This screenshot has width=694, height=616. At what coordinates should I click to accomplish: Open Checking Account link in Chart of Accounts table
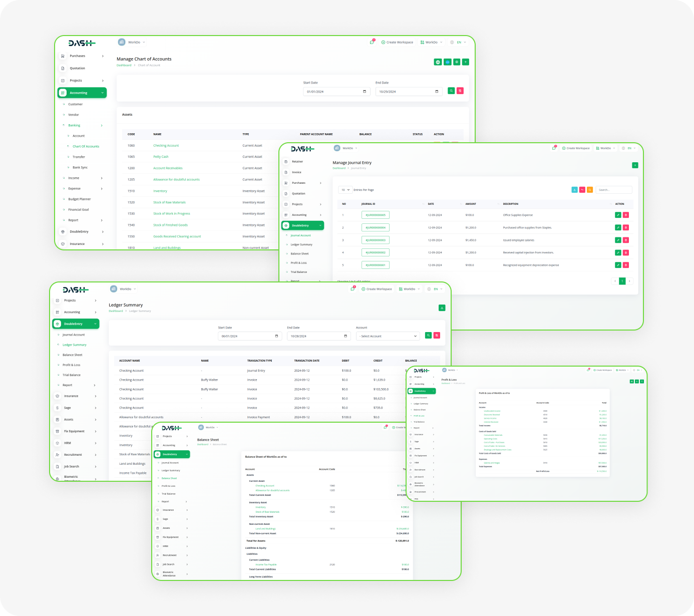click(166, 146)
